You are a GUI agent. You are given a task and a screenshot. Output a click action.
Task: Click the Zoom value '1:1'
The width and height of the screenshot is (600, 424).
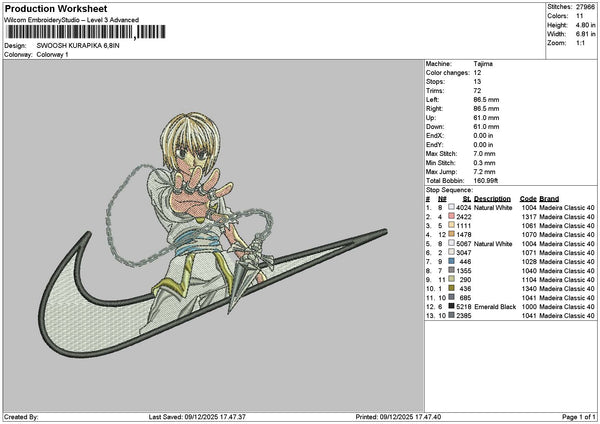tap(580, 43)
